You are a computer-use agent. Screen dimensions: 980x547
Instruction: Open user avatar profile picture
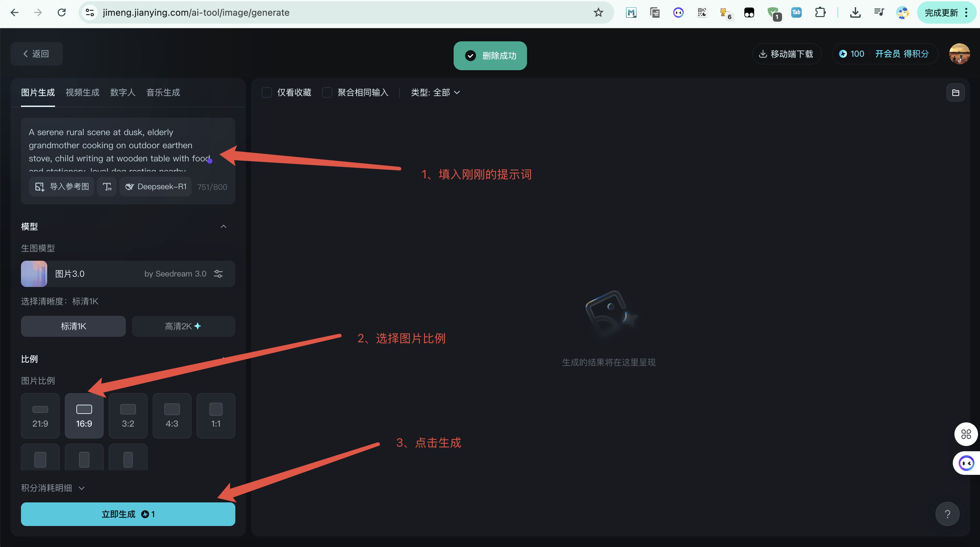coord(959,54)
